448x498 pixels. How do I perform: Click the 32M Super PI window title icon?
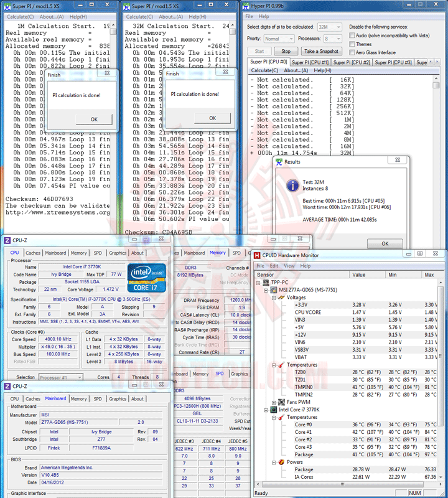[127, 6]
